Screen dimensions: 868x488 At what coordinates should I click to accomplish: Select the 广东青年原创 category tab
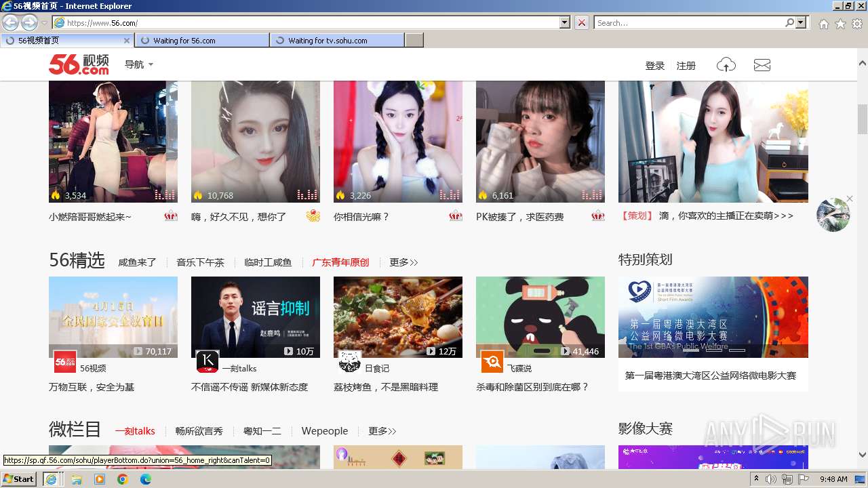point(340,262)
